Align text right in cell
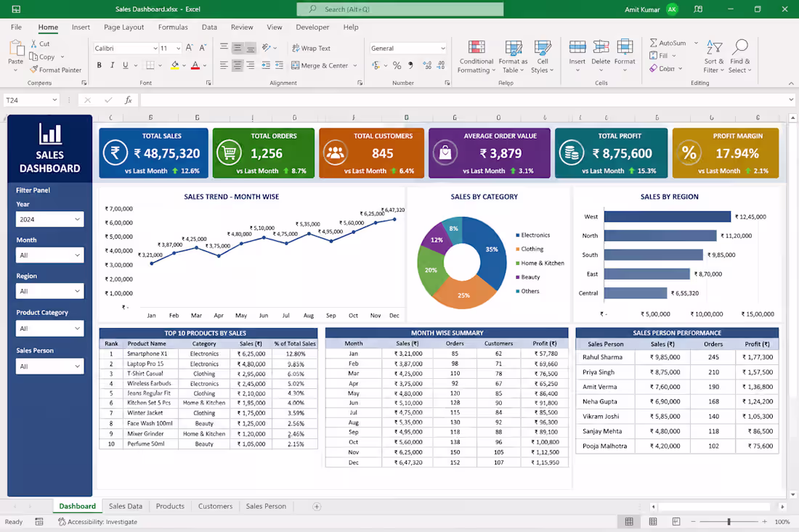Image resolution: width=799 pixels, height=532 pixels. tap(251, 65)
